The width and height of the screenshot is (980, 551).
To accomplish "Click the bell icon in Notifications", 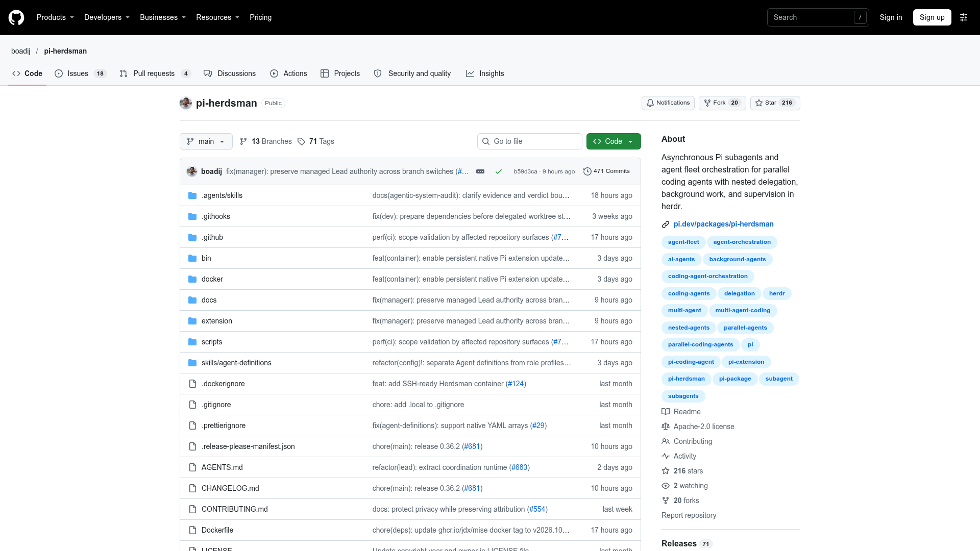I will 650,103.
